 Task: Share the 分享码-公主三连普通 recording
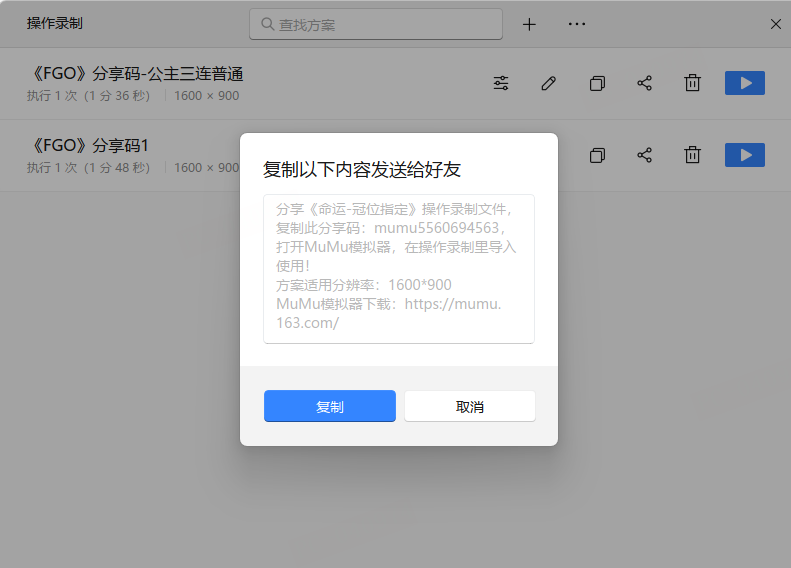645,83
